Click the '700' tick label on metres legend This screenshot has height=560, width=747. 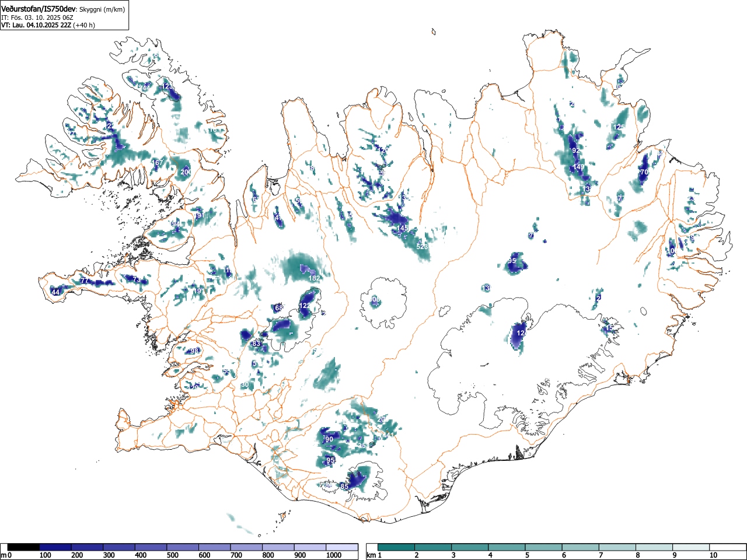click(236, 555)
